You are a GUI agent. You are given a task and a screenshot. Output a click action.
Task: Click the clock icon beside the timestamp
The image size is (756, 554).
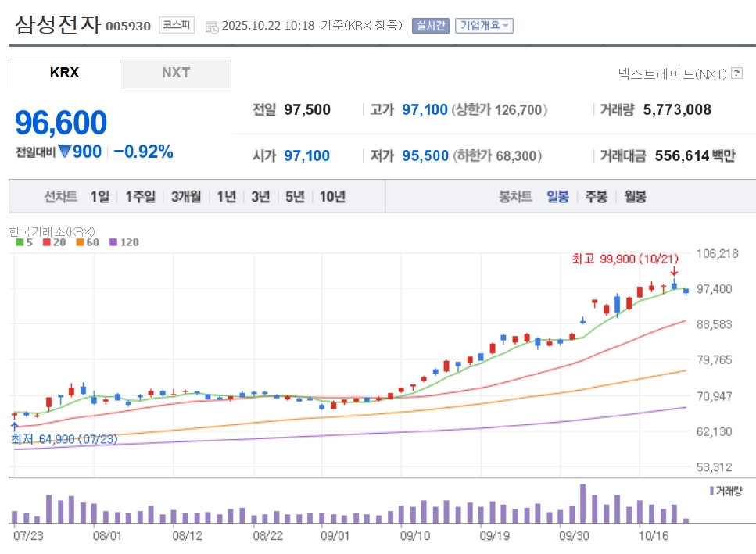pos(212,27)
